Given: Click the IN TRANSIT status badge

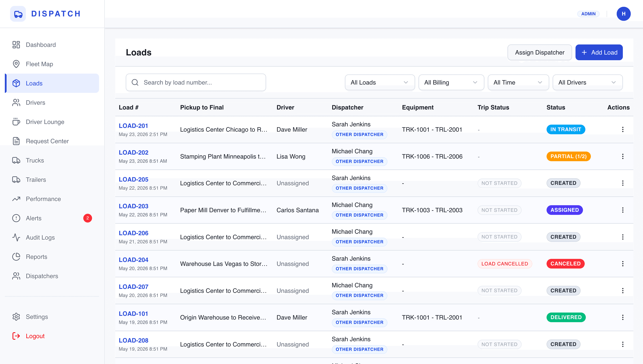Looking at the screenshot, I should click(x=565, y=129).
